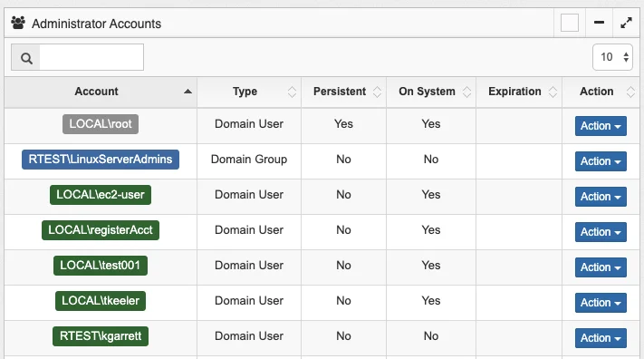Click the minus icon to collapse the panel
Viewport: 644px width, 359px height.
[x=599, y=22]
